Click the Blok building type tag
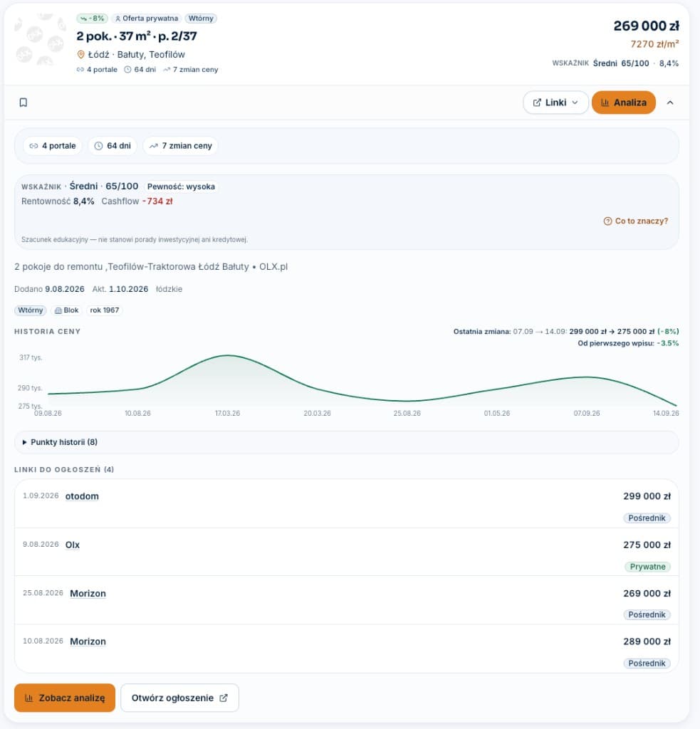 pos(66,310)
